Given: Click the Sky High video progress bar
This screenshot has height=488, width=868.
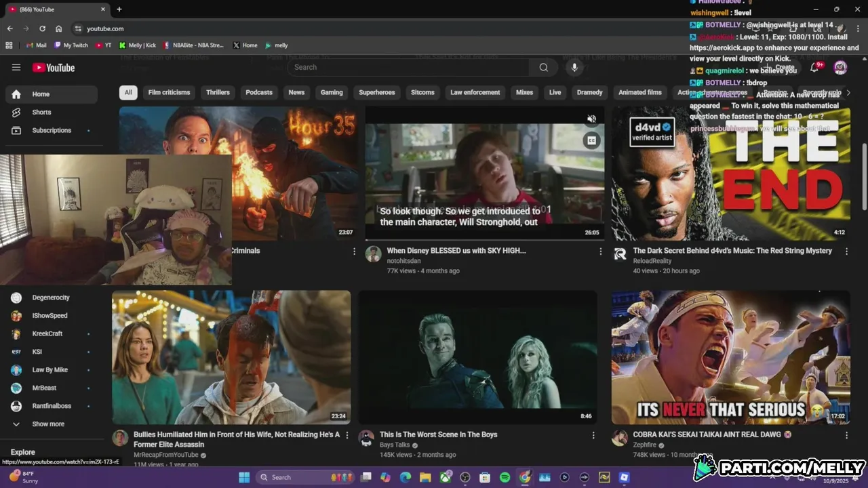Looking at the screenshot, I should point(485,240).
